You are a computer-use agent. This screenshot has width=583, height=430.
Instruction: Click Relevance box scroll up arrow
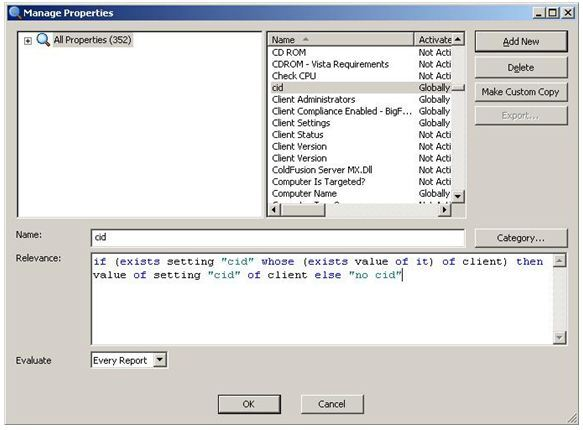tap(559, 261)
